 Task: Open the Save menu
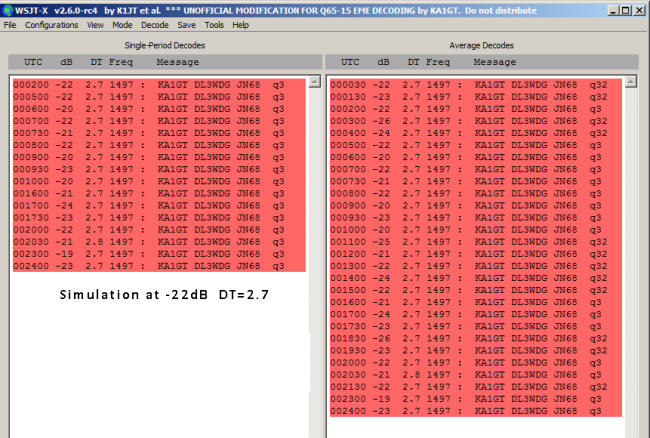coord(187,25)
